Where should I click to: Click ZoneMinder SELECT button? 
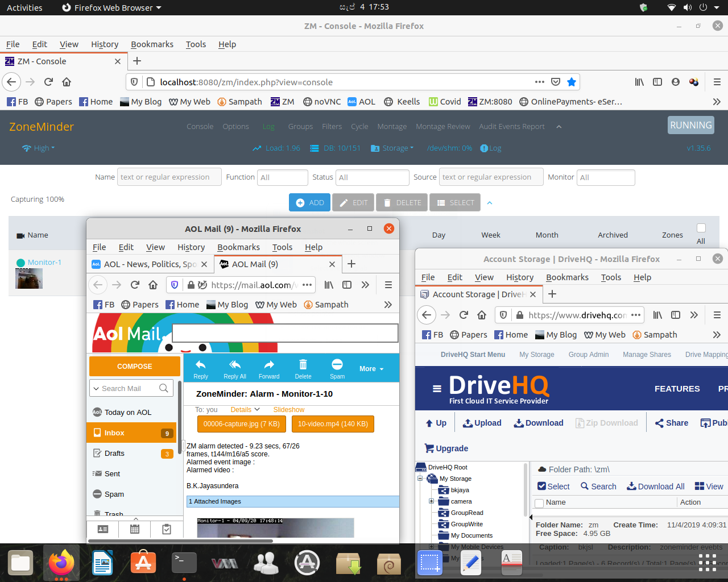coord(455,202)
